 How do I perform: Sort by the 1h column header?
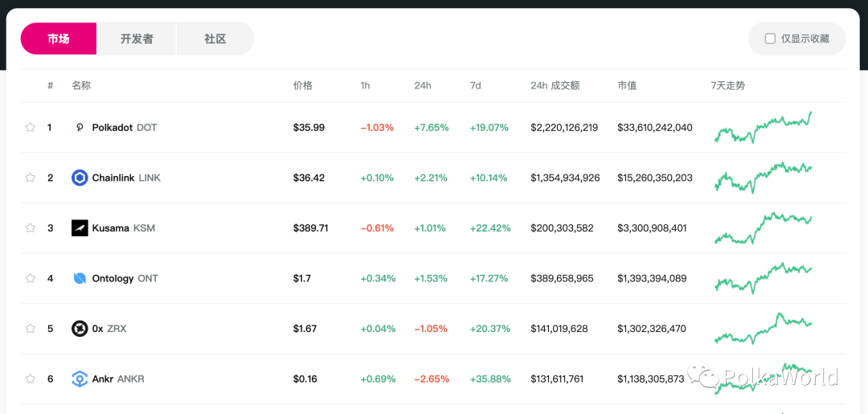point(365,86)
